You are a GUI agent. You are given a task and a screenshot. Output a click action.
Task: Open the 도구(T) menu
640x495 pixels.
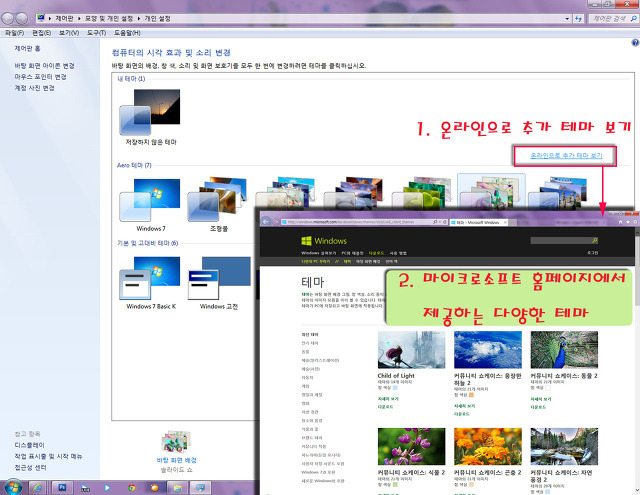(96, 33)
